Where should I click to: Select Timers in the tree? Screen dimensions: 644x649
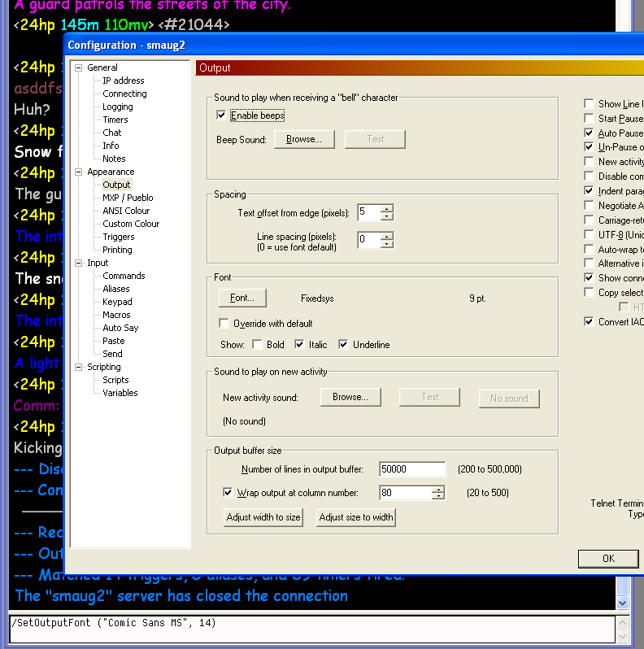[115, 120]
